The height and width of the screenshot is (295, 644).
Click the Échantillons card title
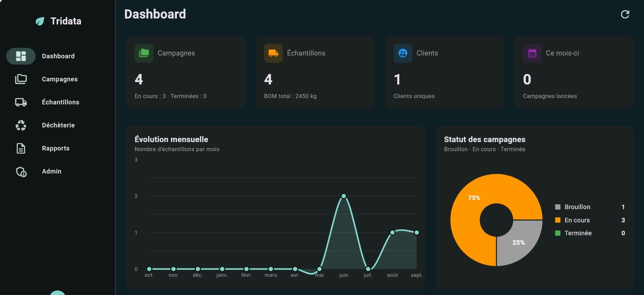tap(306, 53)
